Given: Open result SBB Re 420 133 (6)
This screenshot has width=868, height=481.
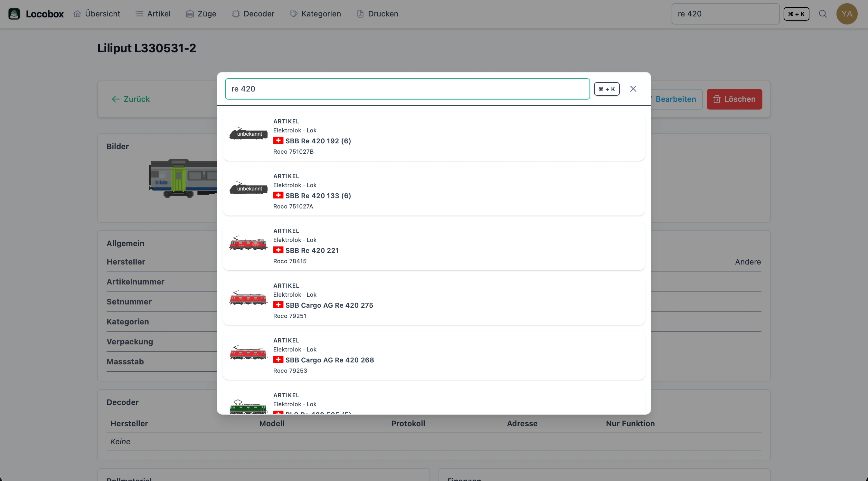Looking at the screenshot, I should pyautogui.click(x=434, y=191).
